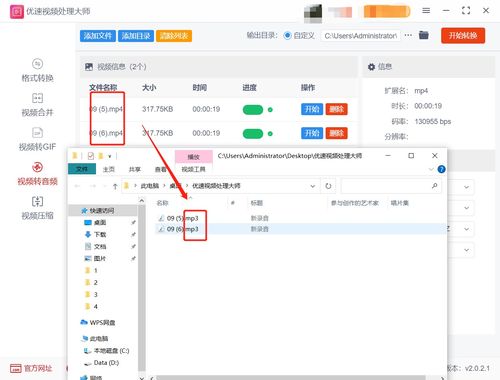Open 桌面 in the navigation pane
Viewport: 500px width, 380px height.
[x=100, y=222]
